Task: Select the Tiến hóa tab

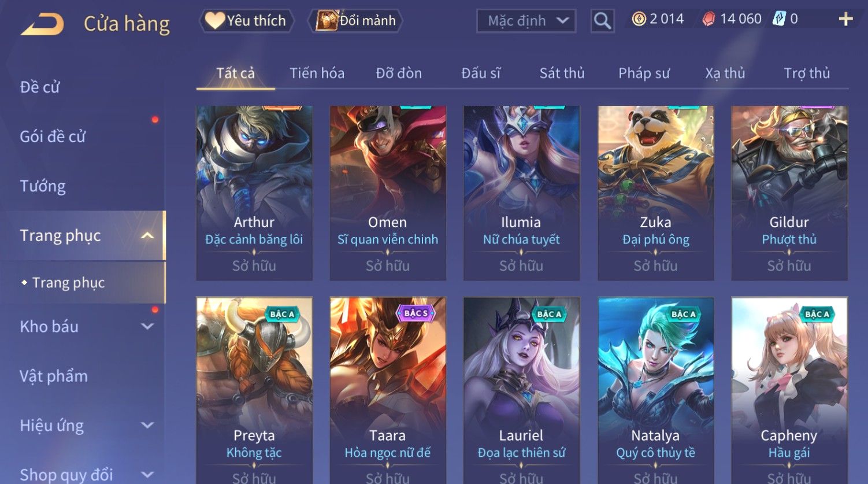Action: click(317, 73)
